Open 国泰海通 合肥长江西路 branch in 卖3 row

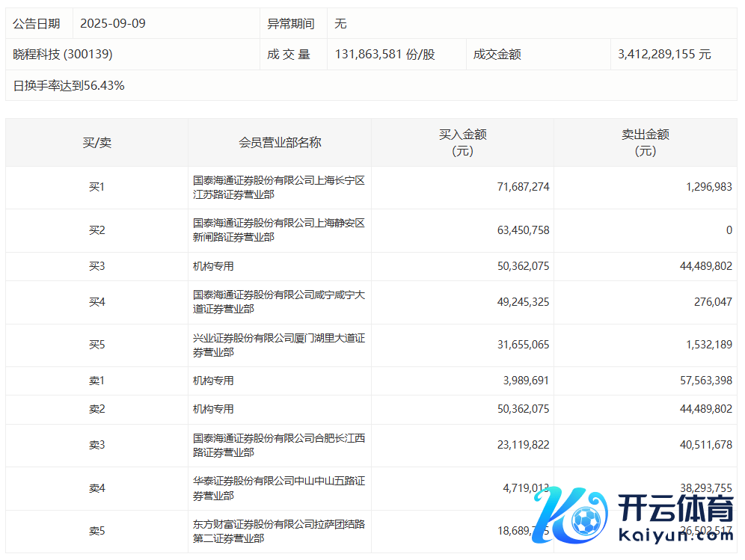[x=278, y=446]
